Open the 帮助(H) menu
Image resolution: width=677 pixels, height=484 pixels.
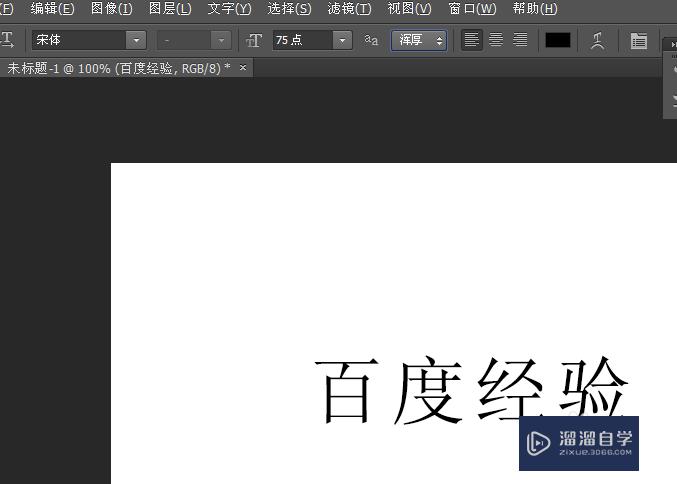(x=535, y=9)
